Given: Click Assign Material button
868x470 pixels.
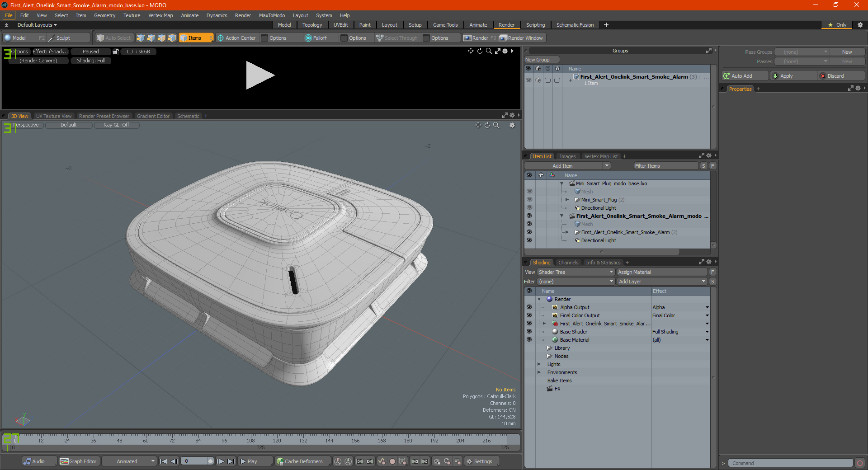Looking at the screenshot, I should tap(662, 272).
